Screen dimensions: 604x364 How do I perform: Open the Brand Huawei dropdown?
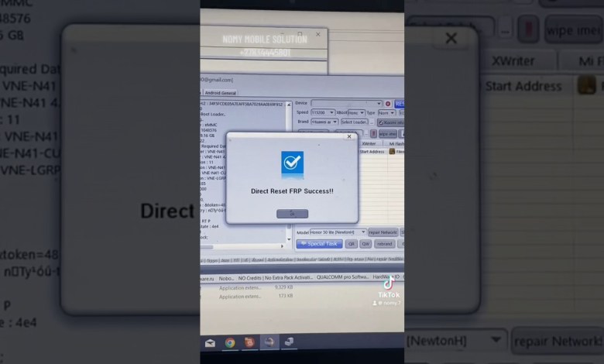click(x=334, y=122)
